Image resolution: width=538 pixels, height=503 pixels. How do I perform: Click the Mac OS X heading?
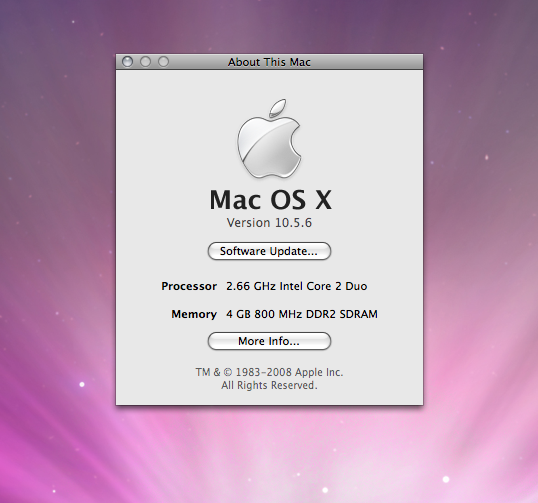[271, 200]
